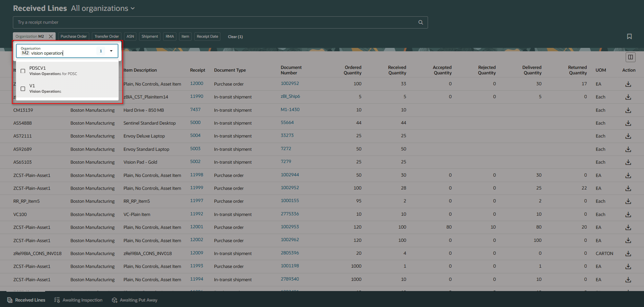Open the Organization field dropdown arrow
644x307 pixels.
[x=111, y=51]
